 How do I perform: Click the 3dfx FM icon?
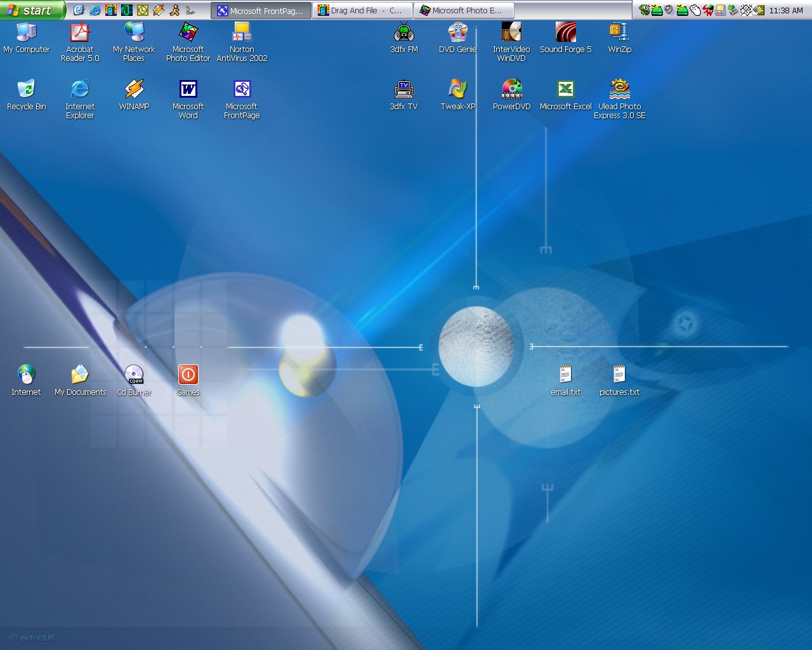click(404, 38)
